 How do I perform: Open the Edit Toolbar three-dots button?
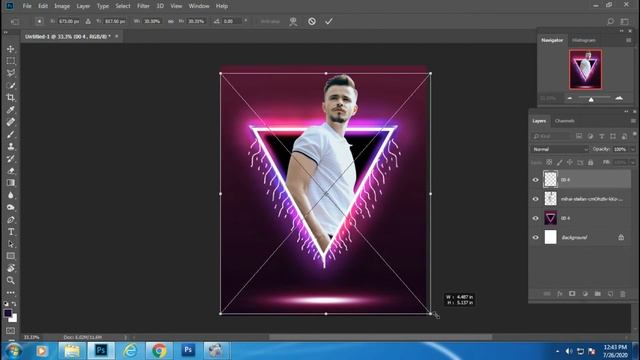[x=11, y=293]
